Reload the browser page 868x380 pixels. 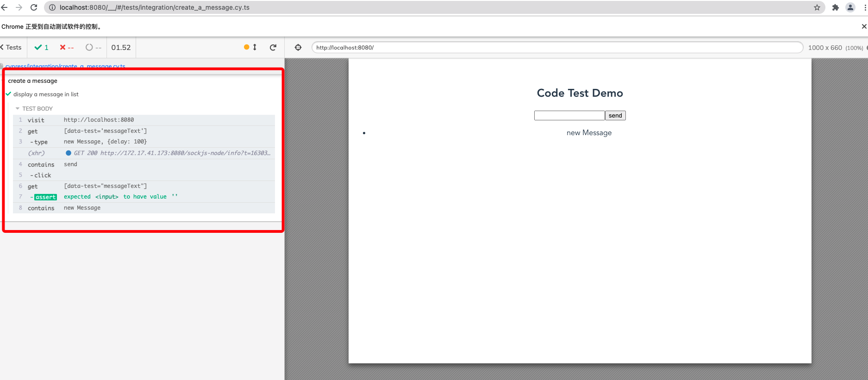(x=34, y=7)
